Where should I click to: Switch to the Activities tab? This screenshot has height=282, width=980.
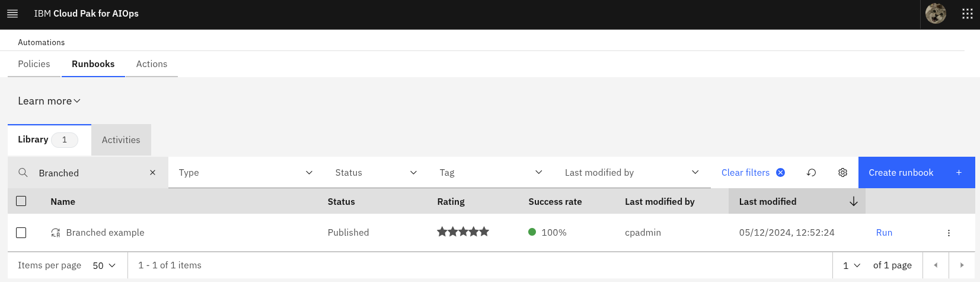click(x=121, y=140)
